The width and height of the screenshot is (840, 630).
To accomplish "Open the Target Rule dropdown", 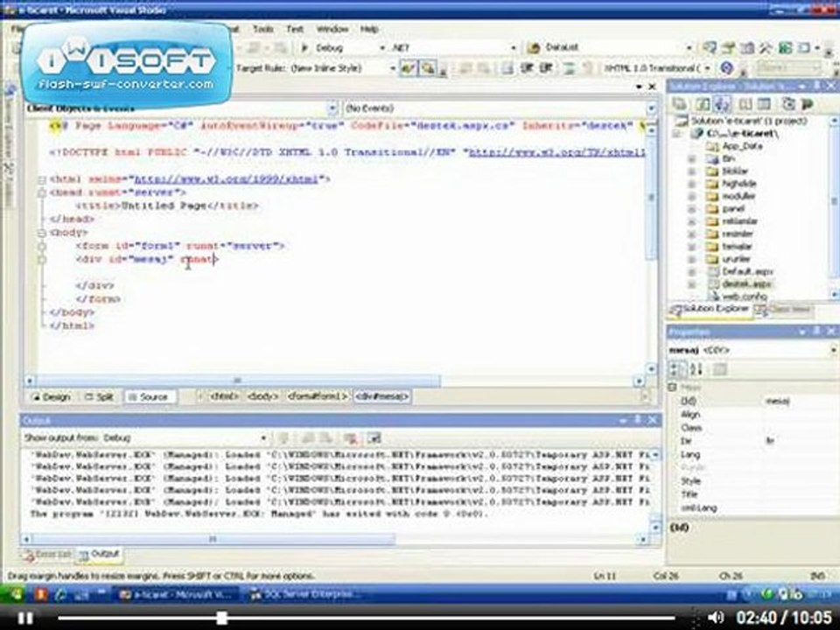I will [393, 68].
